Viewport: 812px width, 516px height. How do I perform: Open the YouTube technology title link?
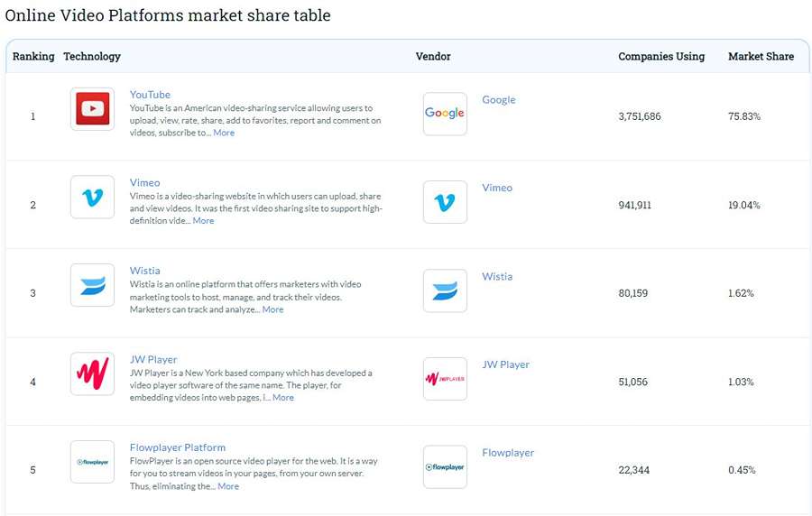tap(150, 95)
